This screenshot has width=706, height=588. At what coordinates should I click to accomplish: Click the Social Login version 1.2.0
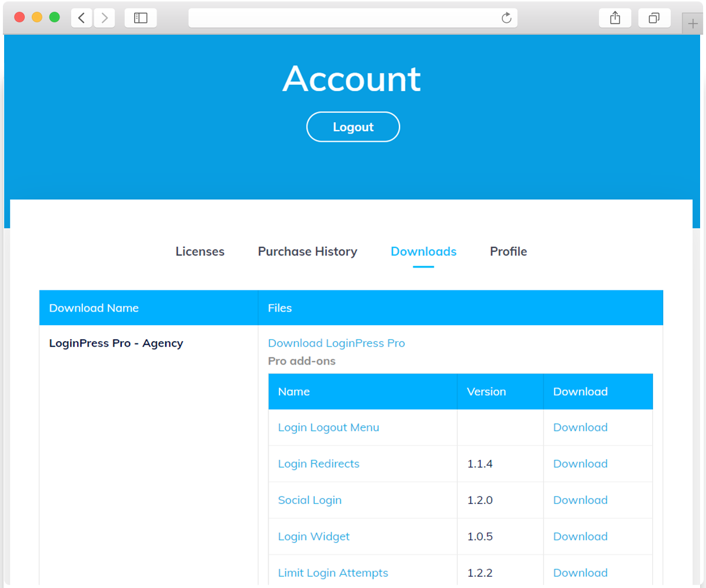(x=479, y=500)
